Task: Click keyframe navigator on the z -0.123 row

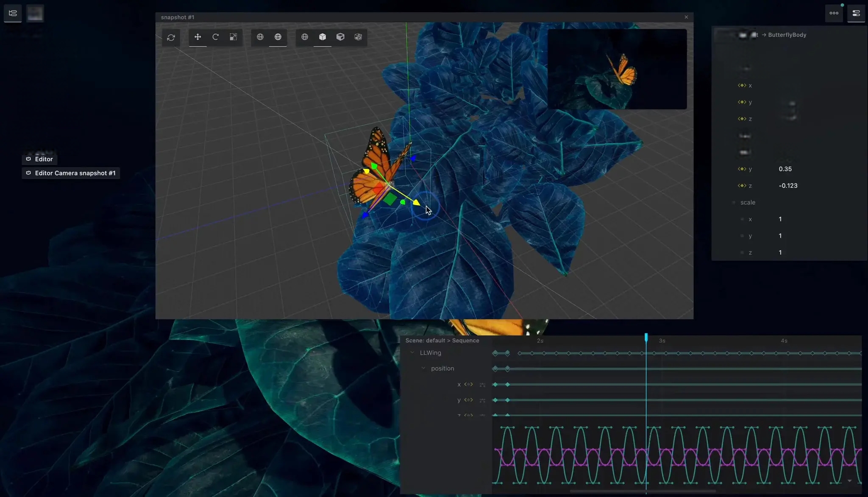Action: coord(742,185)
